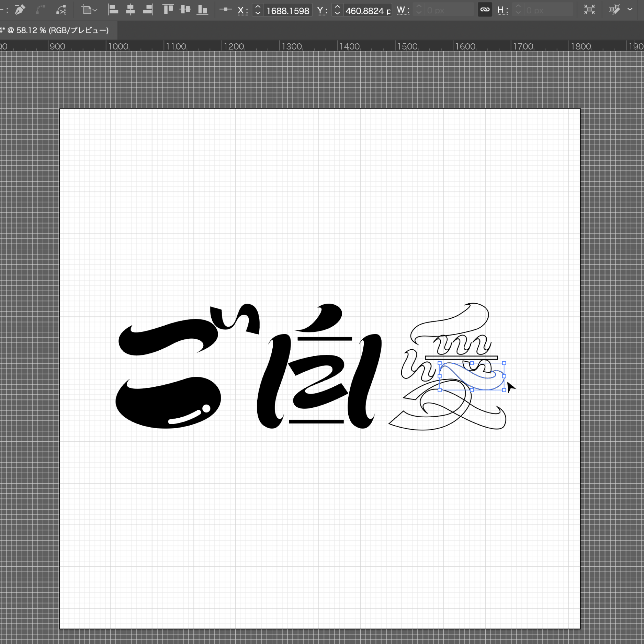Click the top-left bounding box handle

click(440, 363)
